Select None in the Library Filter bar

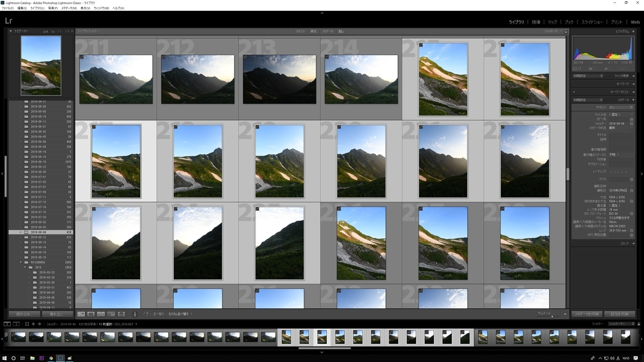(x=341, y=32)
